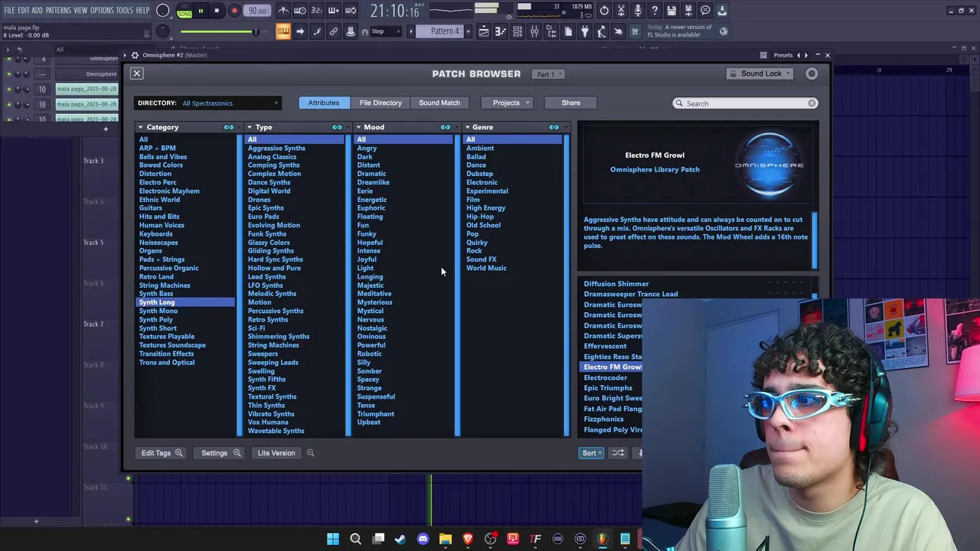Pause playback in FL Studio transport

pos(201,11)
